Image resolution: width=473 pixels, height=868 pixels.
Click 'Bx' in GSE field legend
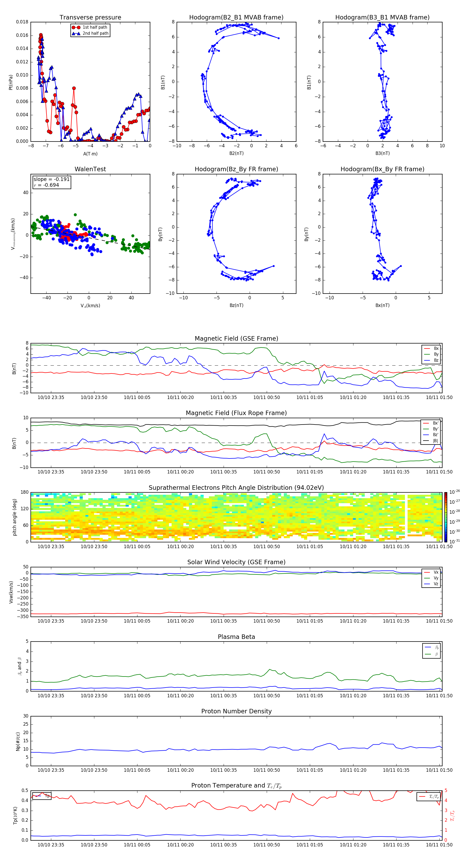pyautogui.click(x=436, y=349)
